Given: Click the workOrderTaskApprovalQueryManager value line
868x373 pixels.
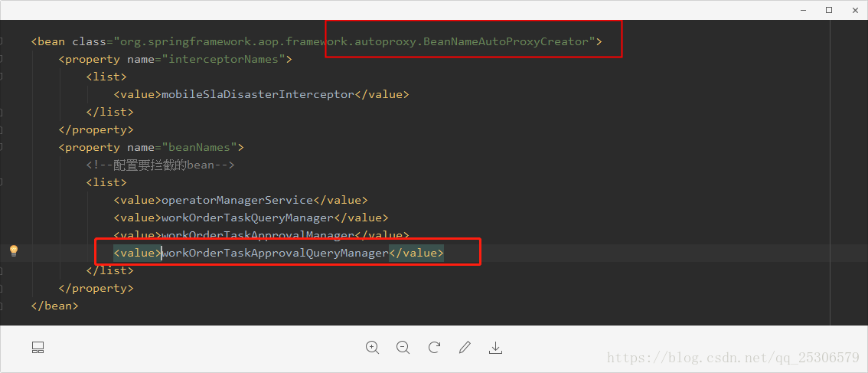Looking at the screenshot, I should tap(279, 254).
